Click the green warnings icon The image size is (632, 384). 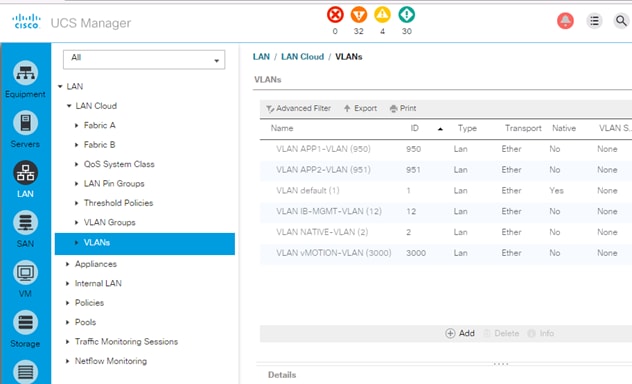406,15
